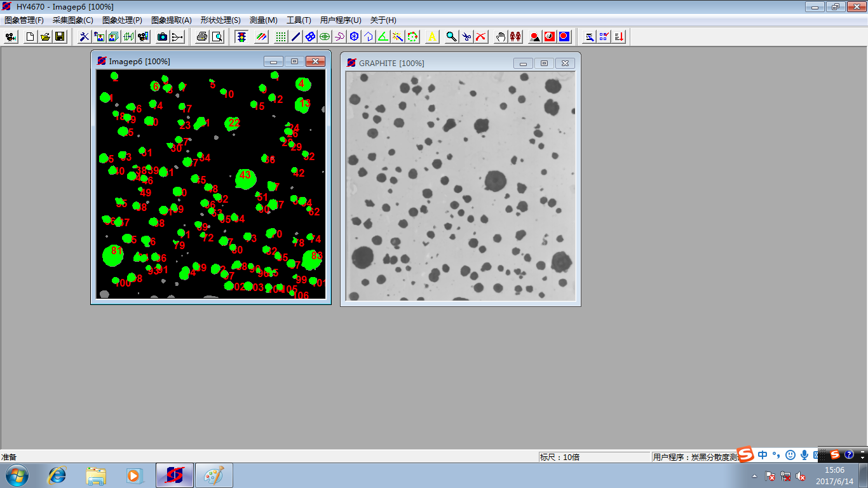
Task: Expand the 用户程序(U) menu
Action: [x=341, y=20]
